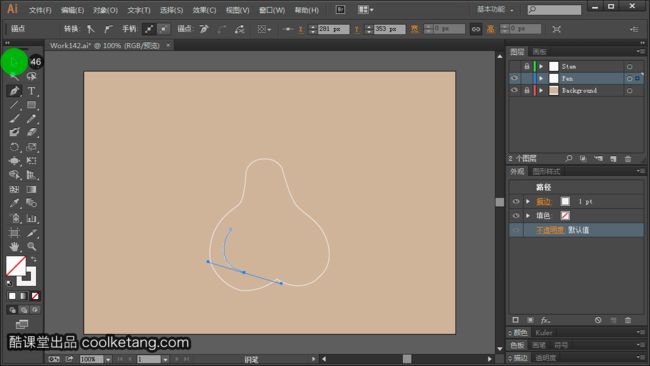The height and width of the screenshot is (366, 650).
Task: Select the Gradient tool
Action: pyautogui.click(x=32, y=189)
